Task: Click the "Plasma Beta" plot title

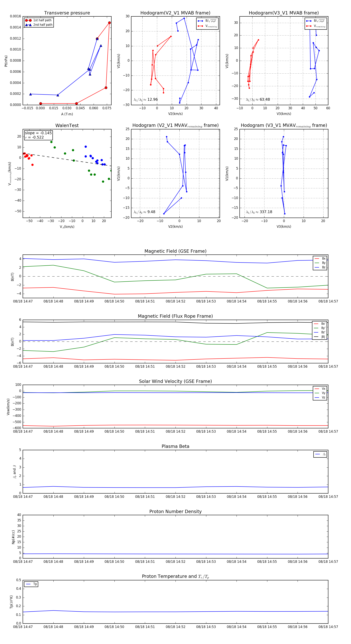Action: 175,447
